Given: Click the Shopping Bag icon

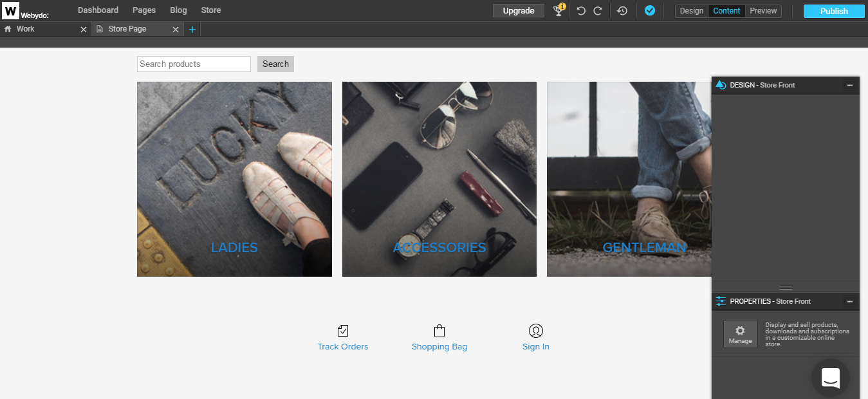Looking at the screenshot, I should point(439,331).
